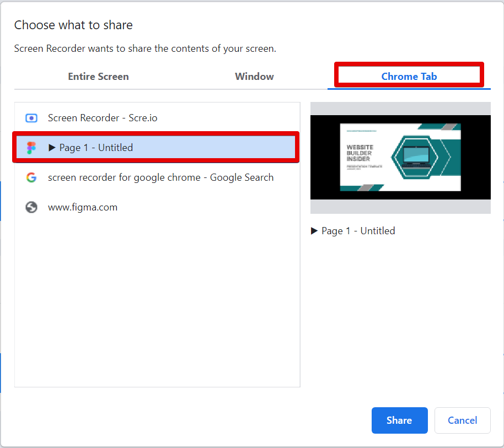504x448 pixels.
Task: Select the 'Page 1 - Untitled' list entry
Action: point(96,148)
